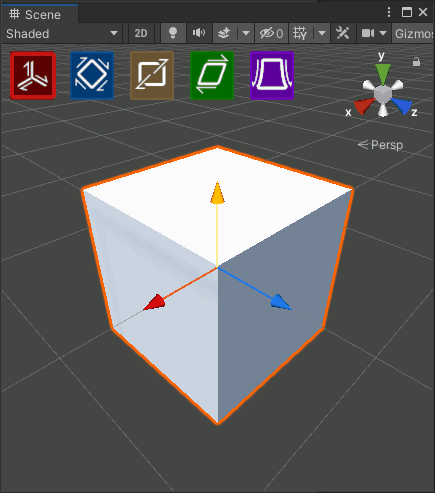Open the scene camera settings dropdown
The height and width of the screenshot is (493, 435).
pos(374,33)
